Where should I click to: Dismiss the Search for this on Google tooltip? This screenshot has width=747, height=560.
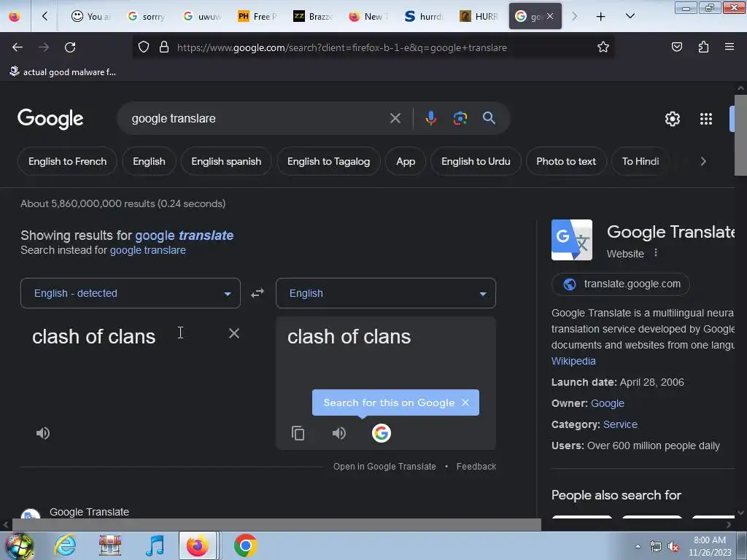click(x=465, y=402)
